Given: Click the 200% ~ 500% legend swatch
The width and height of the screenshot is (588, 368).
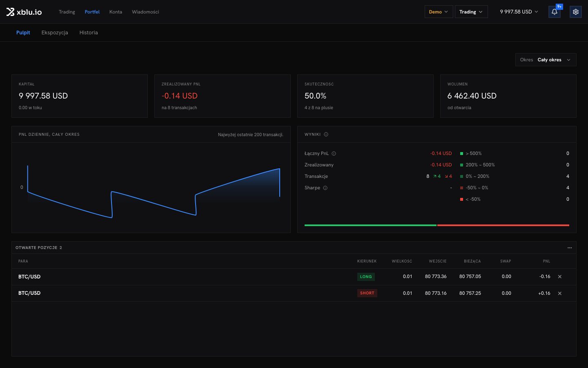Looking at the screenshot, I should coord(462,165).
